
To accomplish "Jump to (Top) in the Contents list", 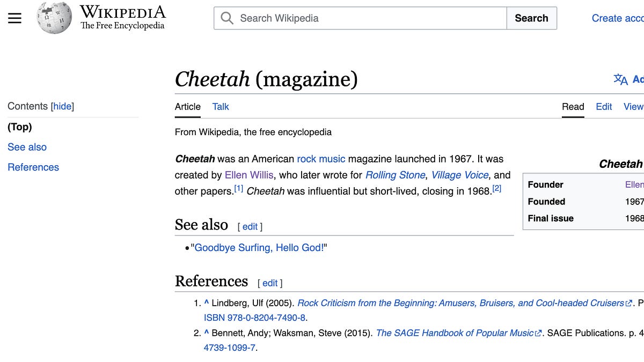I will [21, 127].
